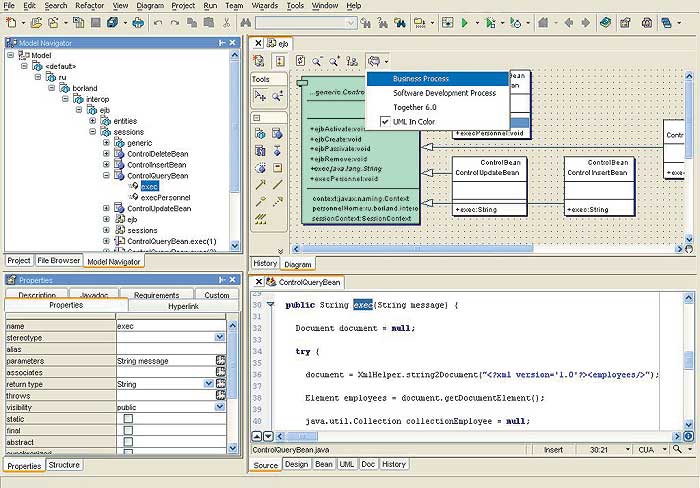Viewport: 700px width, 488px height.
Task: Click the Find binoculars icon
Action: pos(245,22)
